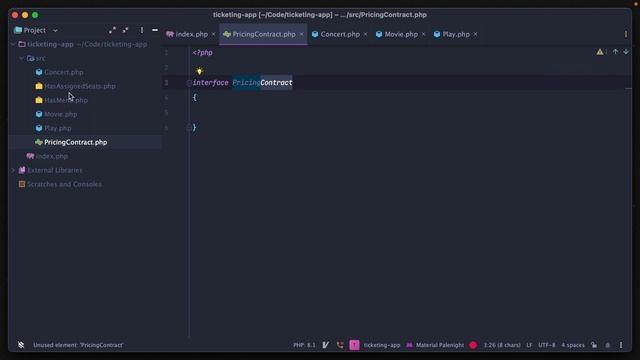Open PHP 8.1 language level selector
This screenshot has width=640, height=360.
point(304,345)
